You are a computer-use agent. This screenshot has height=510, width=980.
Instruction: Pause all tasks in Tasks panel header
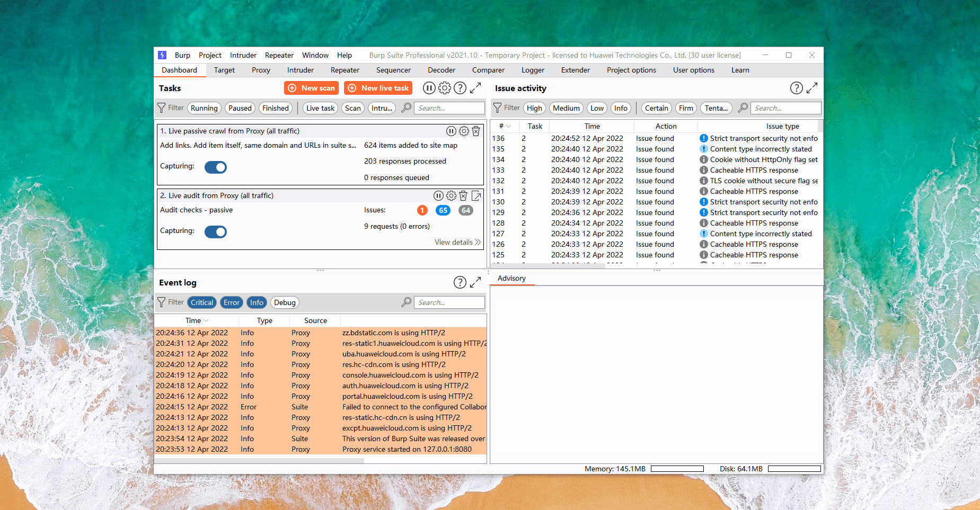tap(429, 88)
